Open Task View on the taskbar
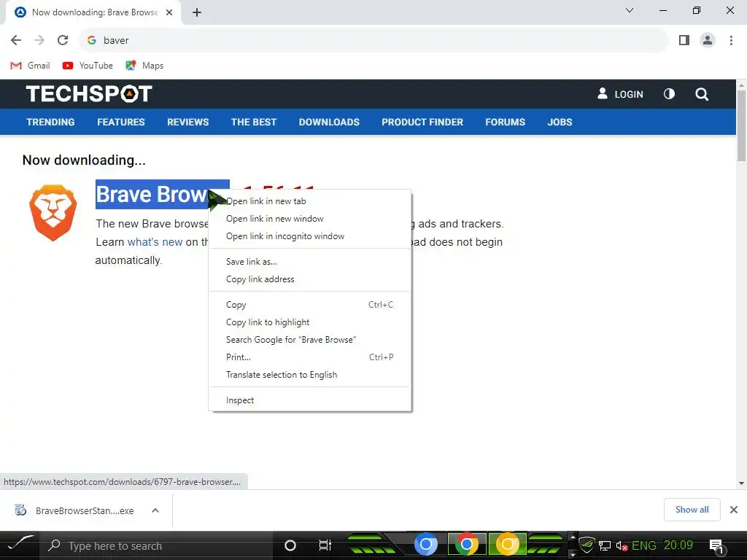Screen dimensions: 747x560 coord(325,545)
